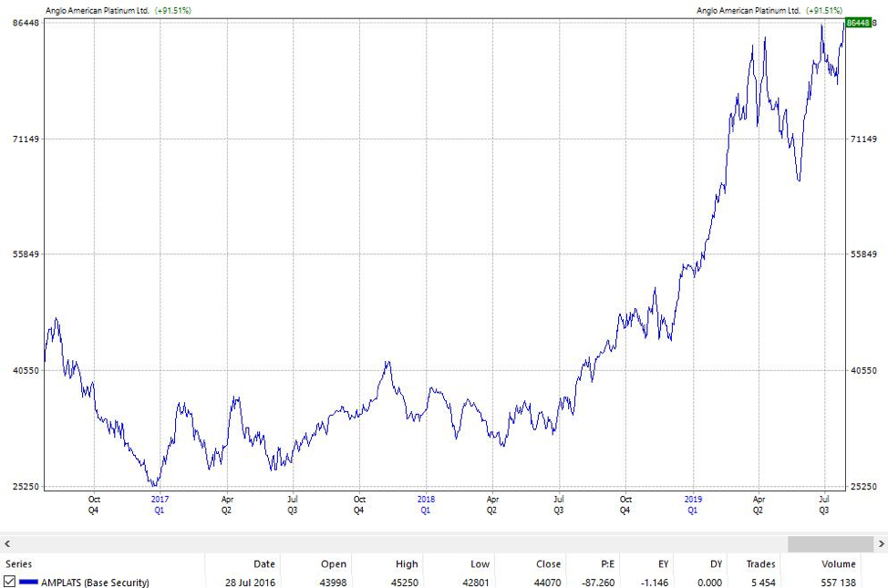
Task: Click the 28 Jul 2016 date cell
Action: [x=252, y=582]
